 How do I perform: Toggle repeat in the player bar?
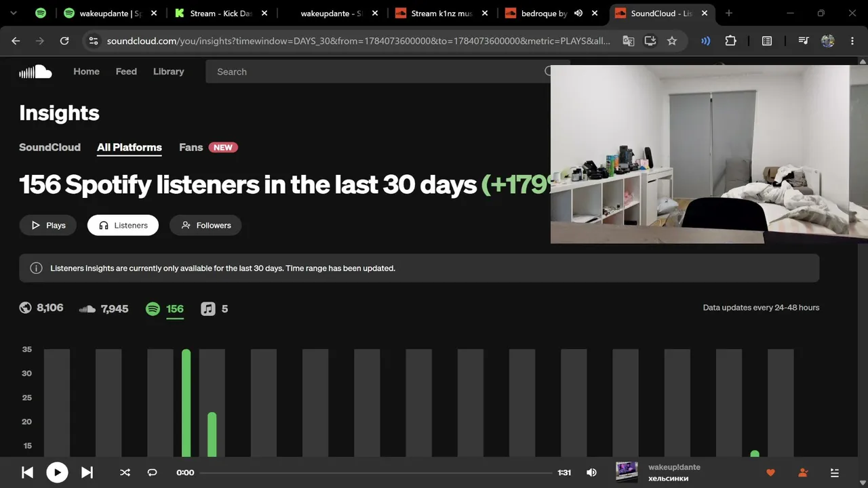tap(152, 472)
